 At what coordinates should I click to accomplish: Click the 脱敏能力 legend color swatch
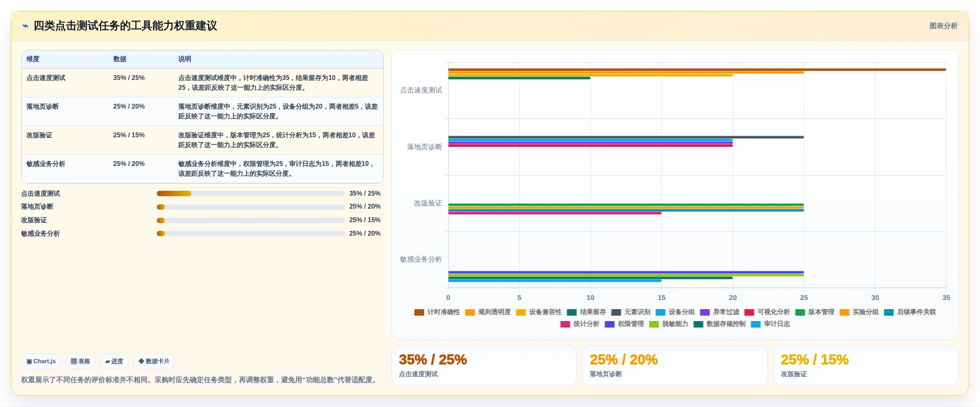[654, 324]
